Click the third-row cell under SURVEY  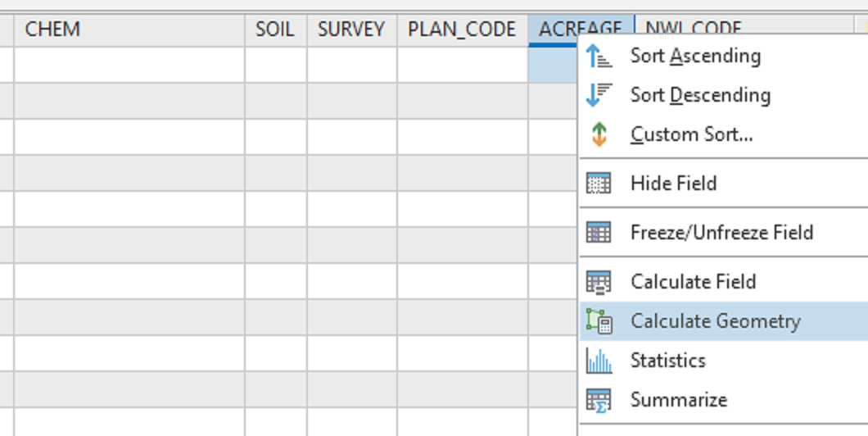351,136
